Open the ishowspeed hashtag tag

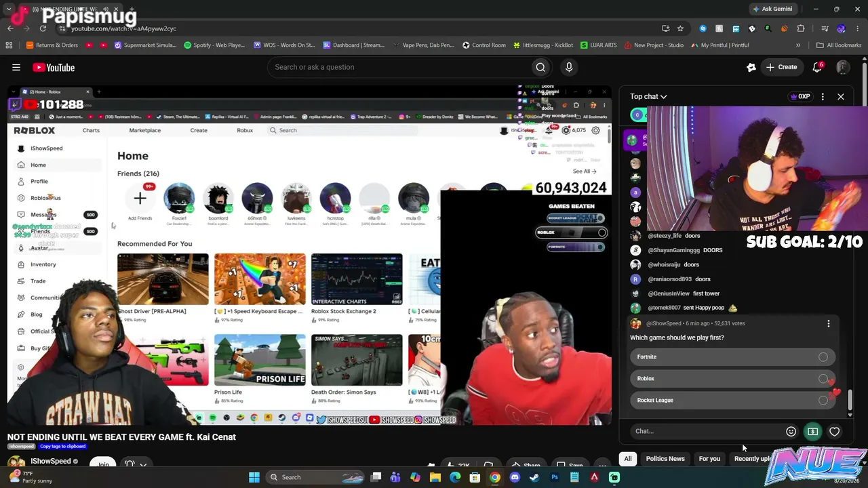(21, 447)
